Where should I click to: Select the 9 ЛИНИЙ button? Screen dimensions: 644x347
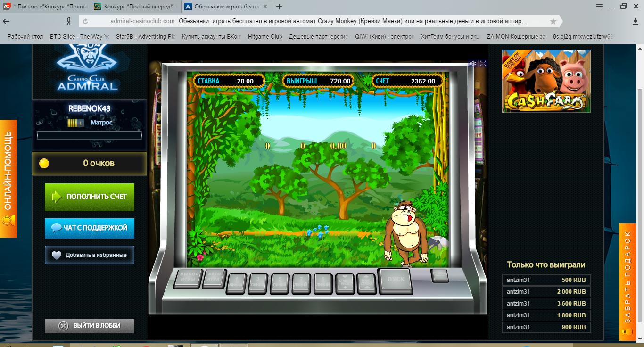pyautogui.click(x=323, y=283)
